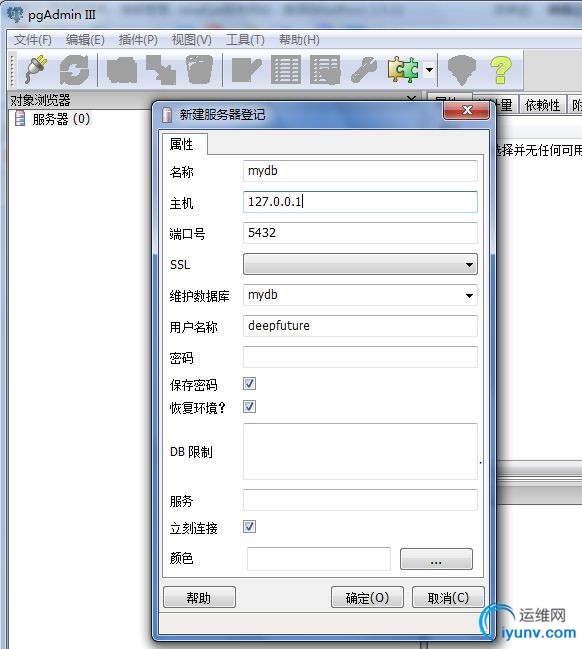Open the 视图(V) menu

(x=192, y=40)
